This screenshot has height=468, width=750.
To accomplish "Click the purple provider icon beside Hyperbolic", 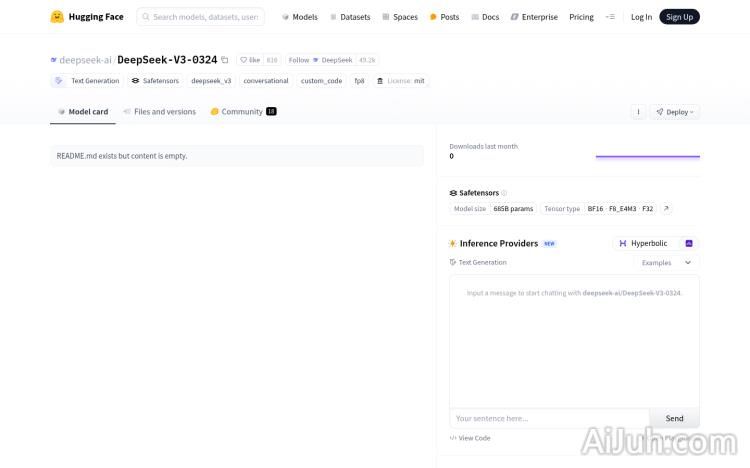I will (688, 243).
